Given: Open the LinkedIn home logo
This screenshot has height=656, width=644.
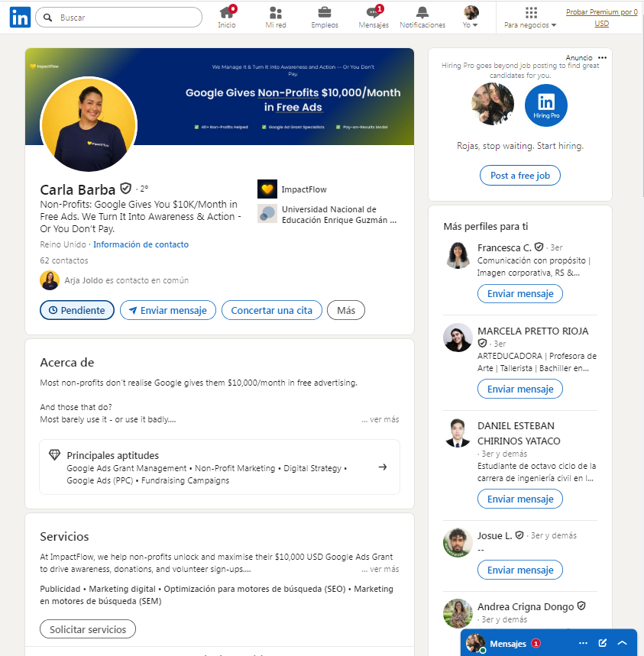Looking at the screenshot, I should tap(20, 18).
